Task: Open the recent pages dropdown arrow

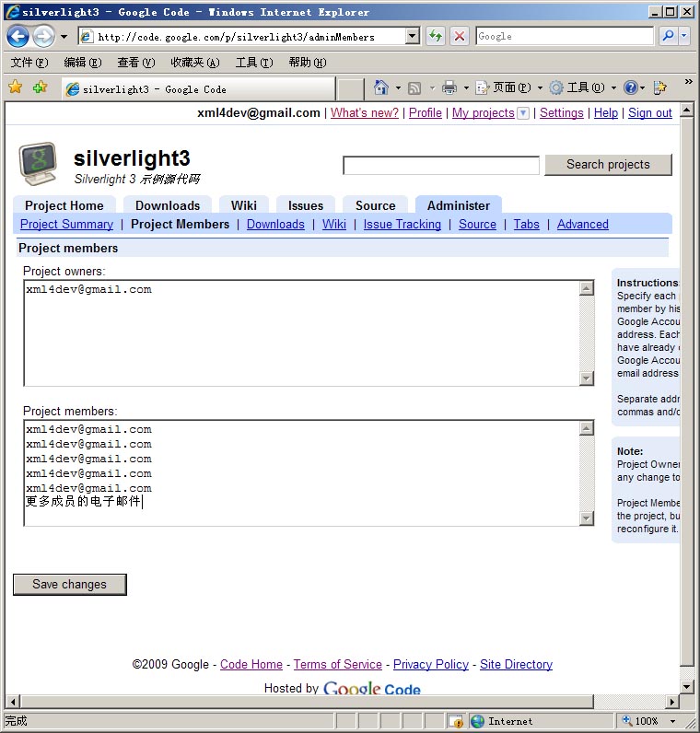Action: tap(64, 37)
